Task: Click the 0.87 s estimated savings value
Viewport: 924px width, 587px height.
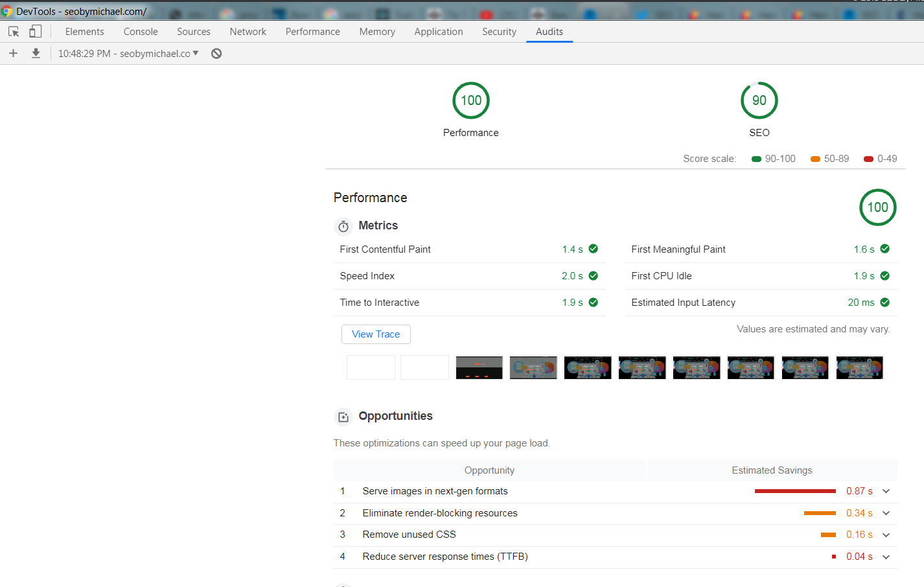Action: pos(859,491)
